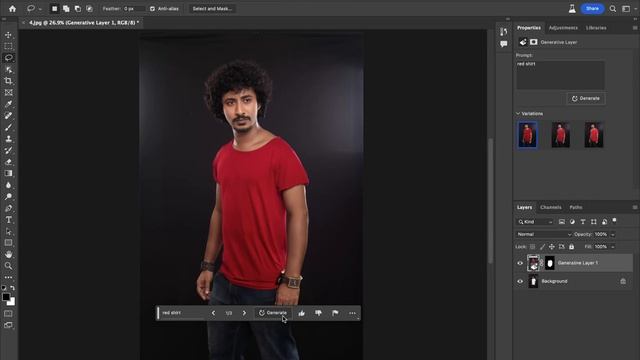The height and width of the screenshot is (360, 640).
Task: Open the Normal blend mode dropdown
Action: point(544,234)
